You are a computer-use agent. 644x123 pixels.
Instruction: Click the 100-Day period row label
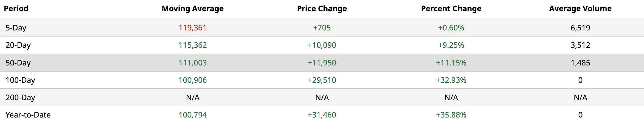tap(20, 80)
